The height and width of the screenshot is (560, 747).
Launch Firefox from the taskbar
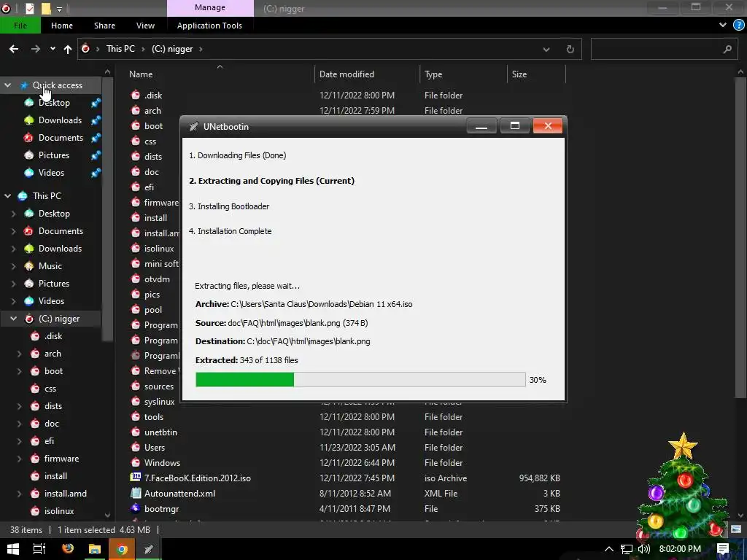pyautogui.click(x=68, y=548)
